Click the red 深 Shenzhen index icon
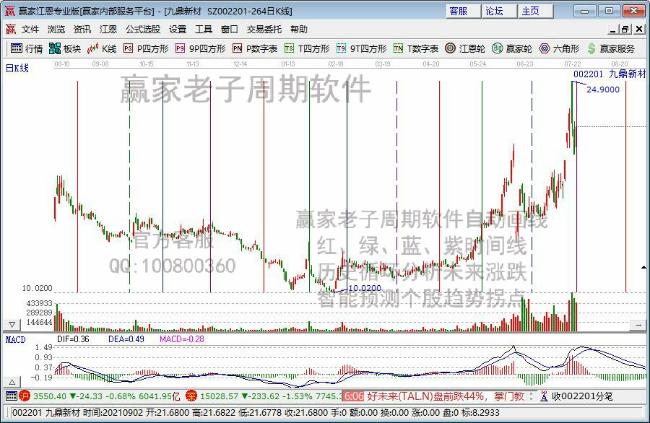This screenshot has height=423, width=650. (191, 396)
